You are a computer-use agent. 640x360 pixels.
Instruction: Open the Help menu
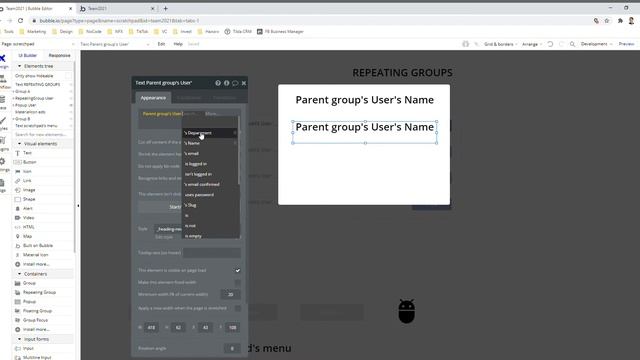178,44
